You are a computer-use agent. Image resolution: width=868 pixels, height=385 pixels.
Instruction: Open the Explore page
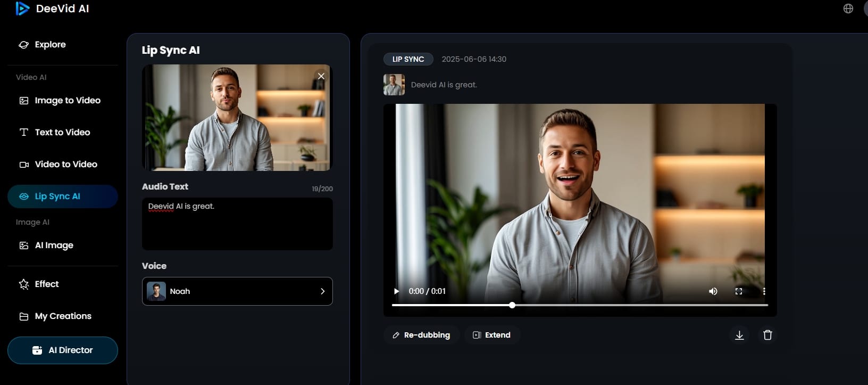tap(43, 45)
